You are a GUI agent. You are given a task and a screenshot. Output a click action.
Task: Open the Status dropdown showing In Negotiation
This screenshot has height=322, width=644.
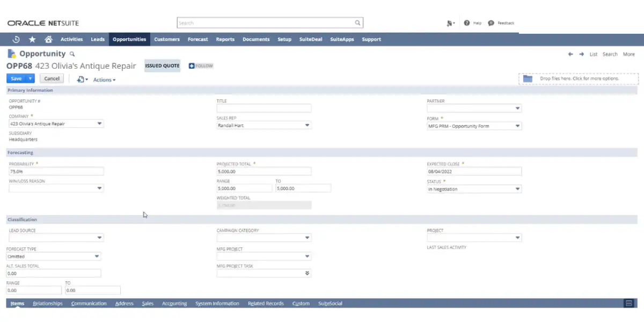517,189
